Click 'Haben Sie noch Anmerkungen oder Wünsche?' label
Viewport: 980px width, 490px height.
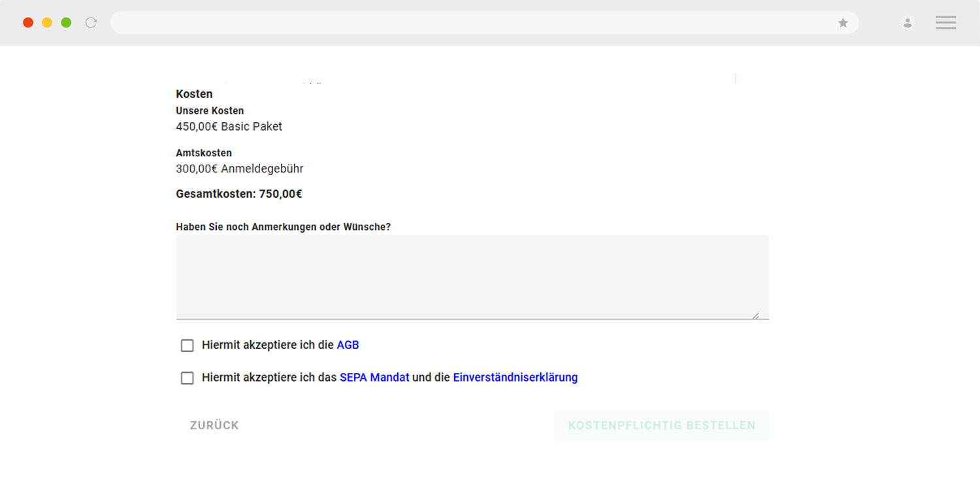[284, 227]
